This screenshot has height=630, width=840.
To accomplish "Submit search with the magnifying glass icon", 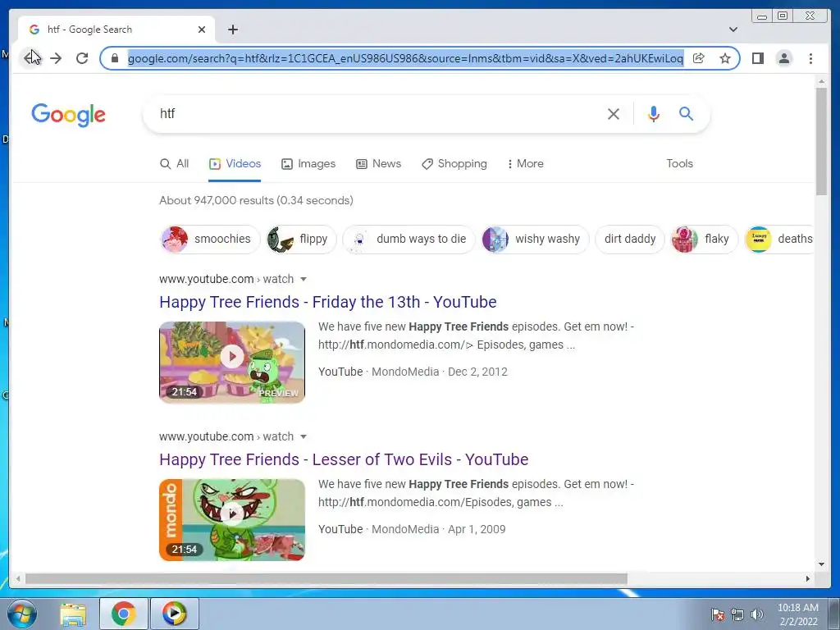I will click(x=687, y=113).
